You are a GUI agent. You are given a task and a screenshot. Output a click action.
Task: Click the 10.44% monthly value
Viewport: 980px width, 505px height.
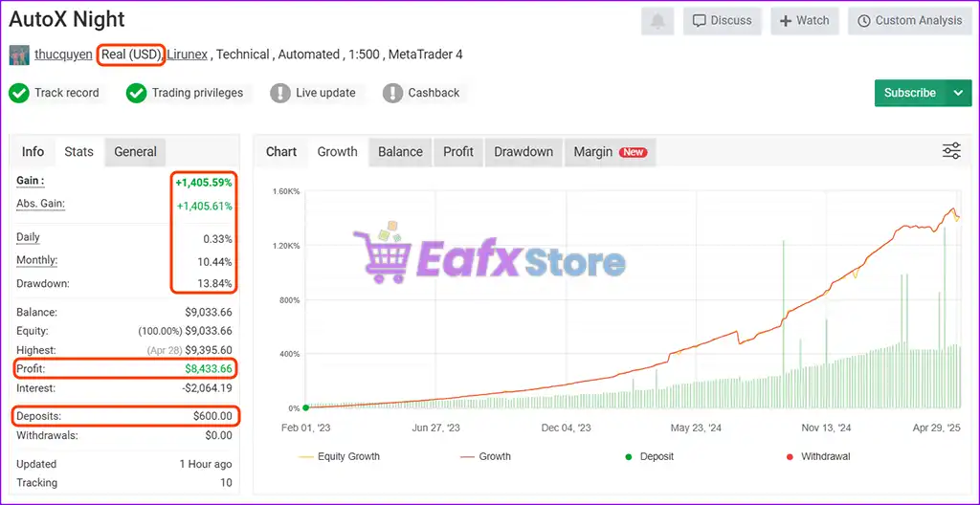pos(214,262)
